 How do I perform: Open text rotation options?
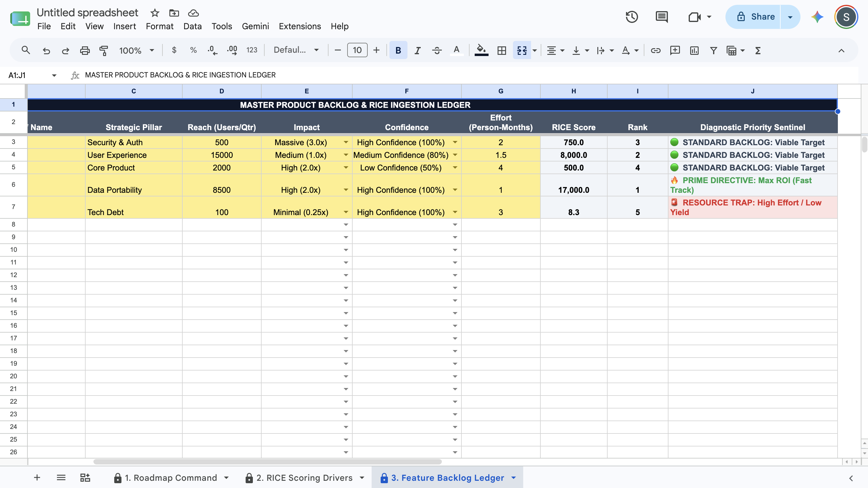click(x=630, y=51)
